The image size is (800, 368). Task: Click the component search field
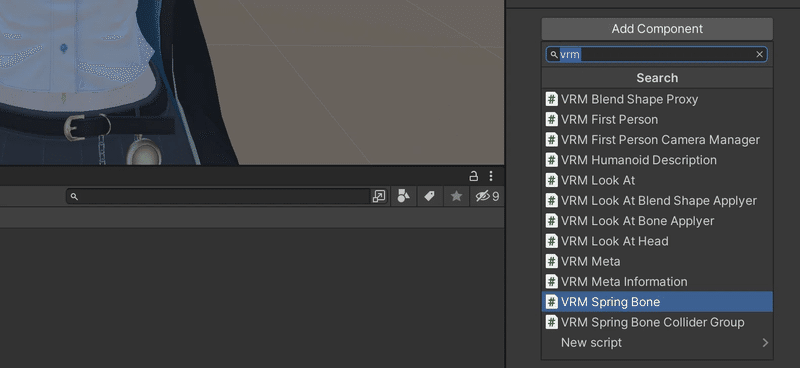pyautogui.click(x=656, y=55)
